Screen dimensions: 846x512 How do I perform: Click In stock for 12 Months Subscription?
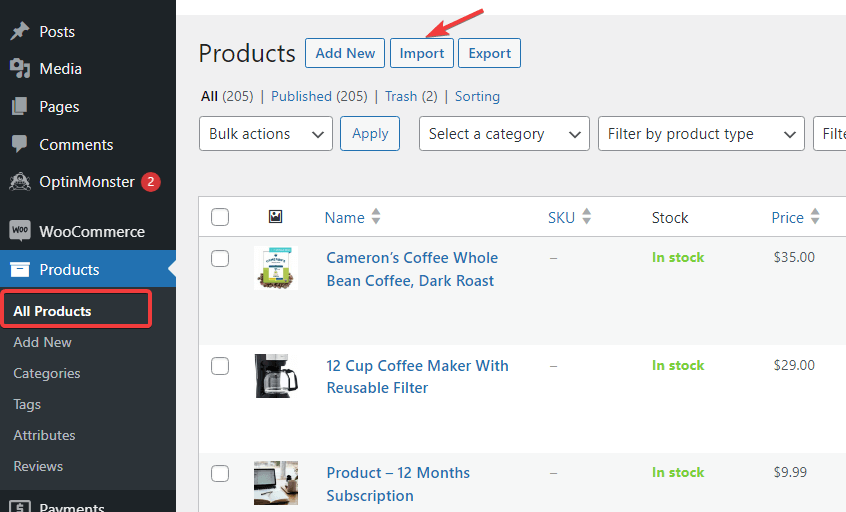678,472
